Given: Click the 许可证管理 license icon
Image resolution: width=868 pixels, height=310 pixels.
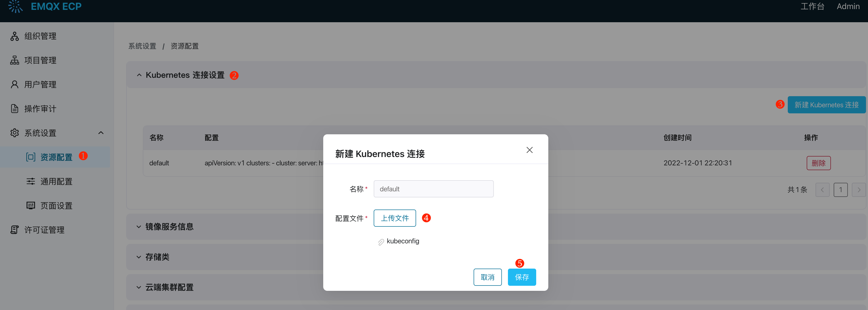Looking at the screenshot, I should [x=14, y=230].
